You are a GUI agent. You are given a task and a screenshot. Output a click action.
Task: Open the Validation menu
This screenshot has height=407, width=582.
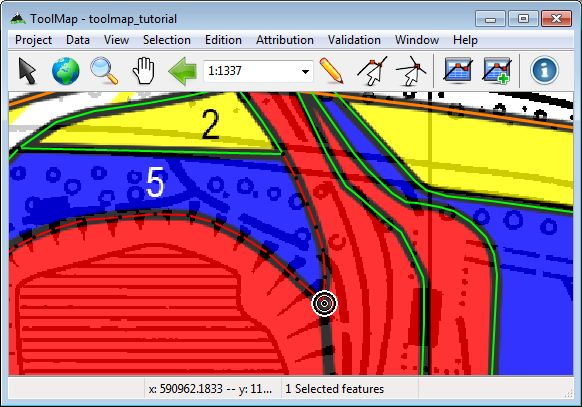coord(354,40)
